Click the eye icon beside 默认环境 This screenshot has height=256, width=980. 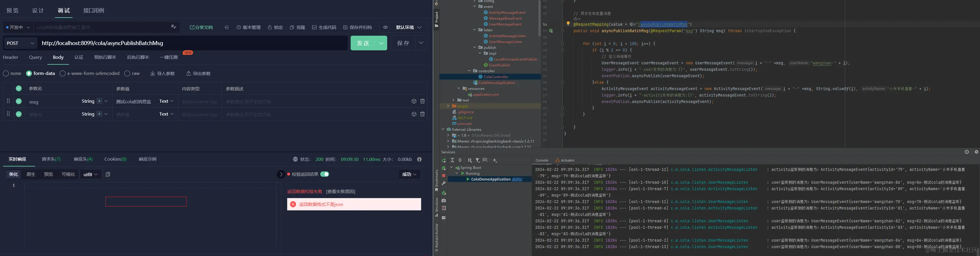(385, 28)
